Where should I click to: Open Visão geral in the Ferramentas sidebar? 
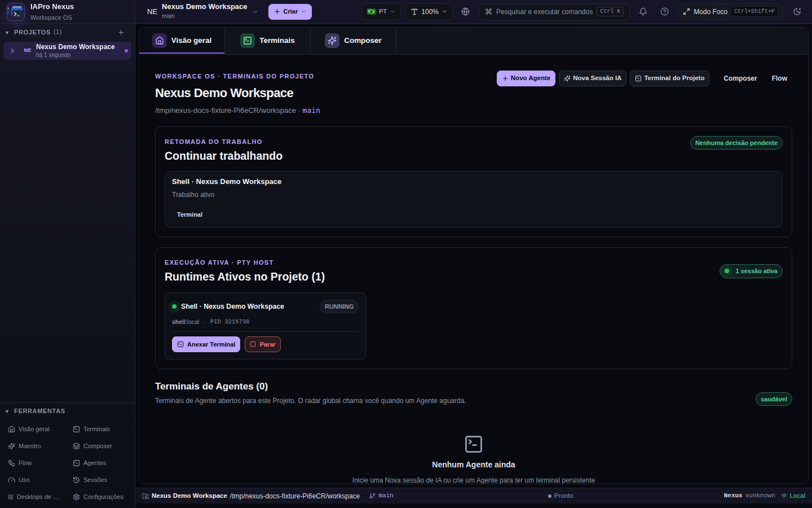coord(29,429)
